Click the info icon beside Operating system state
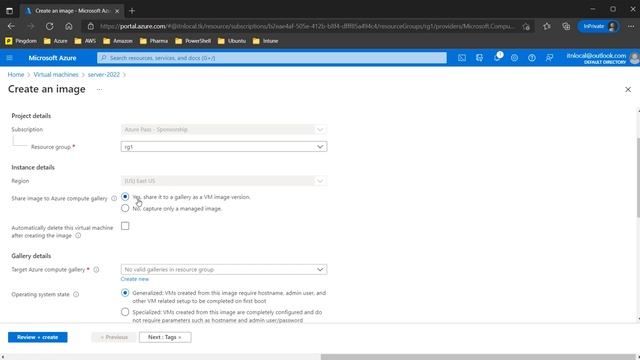Viewport: 640px width, 360px height. [x=76, y=294]
